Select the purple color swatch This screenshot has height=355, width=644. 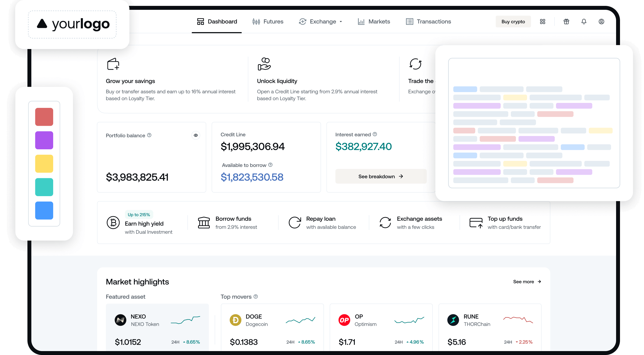(44, 140)
